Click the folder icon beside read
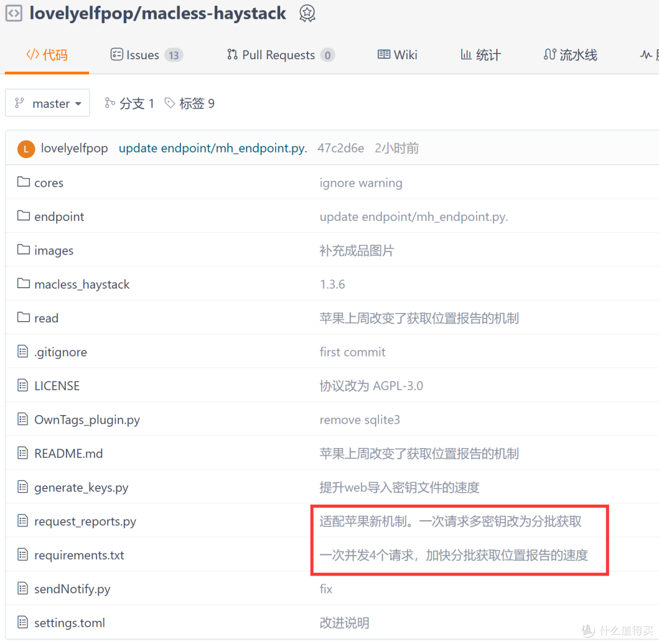 [24, 317]
